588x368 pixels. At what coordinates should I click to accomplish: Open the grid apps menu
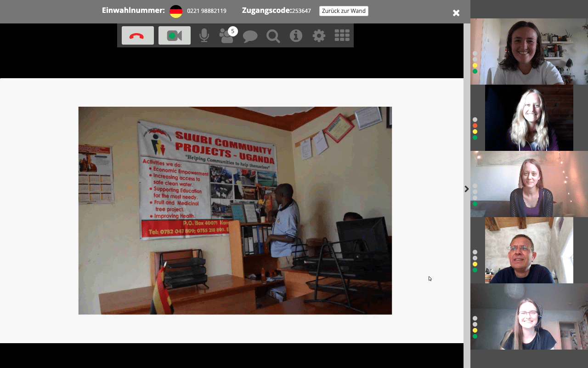click(x=342, y=36)
